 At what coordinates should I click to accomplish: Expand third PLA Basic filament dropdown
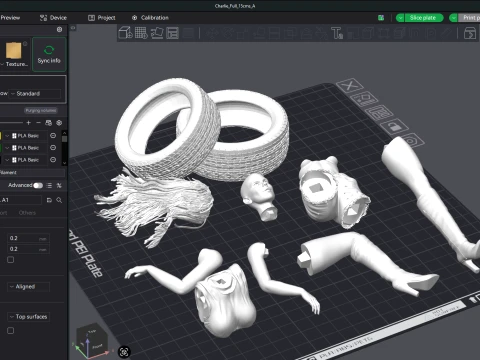7,160
